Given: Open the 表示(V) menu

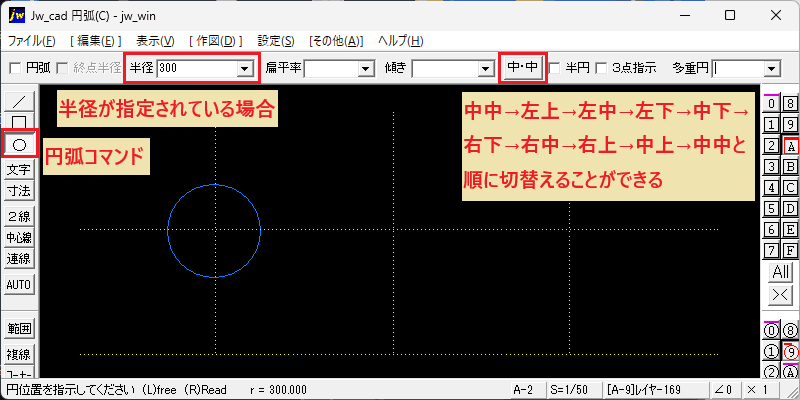Looking at the screenshot, I should click(x=156, y=41).
